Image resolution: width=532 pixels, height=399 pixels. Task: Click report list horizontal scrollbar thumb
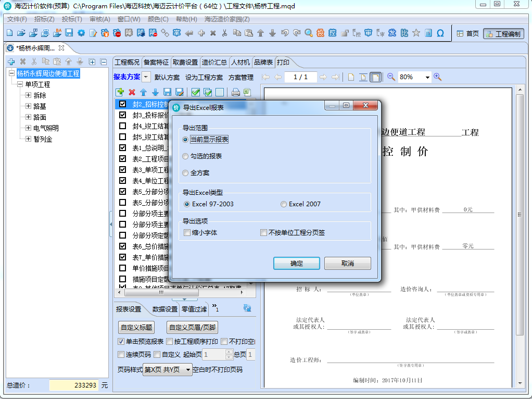point(161,292)
